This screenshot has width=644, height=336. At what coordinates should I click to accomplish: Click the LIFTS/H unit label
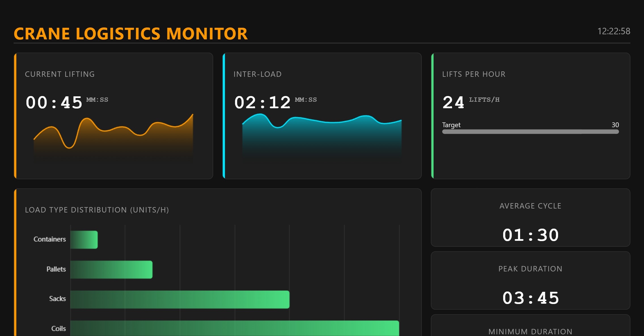484,100
